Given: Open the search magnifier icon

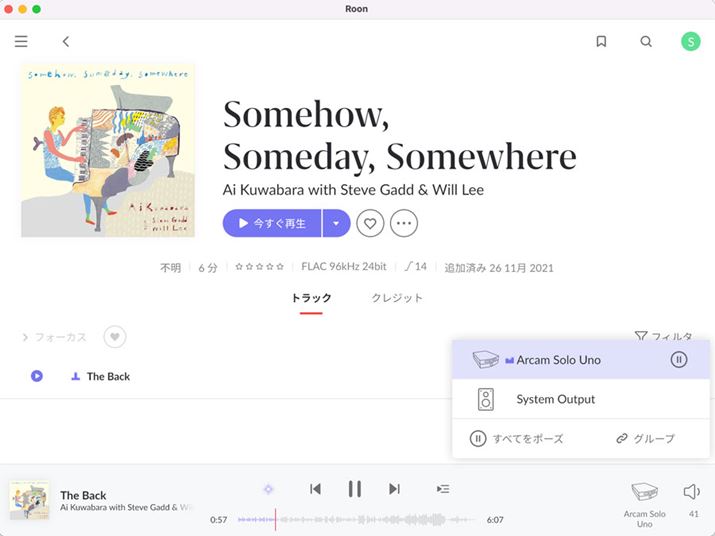Looking at the screenshot, I should tap(646, 42).
